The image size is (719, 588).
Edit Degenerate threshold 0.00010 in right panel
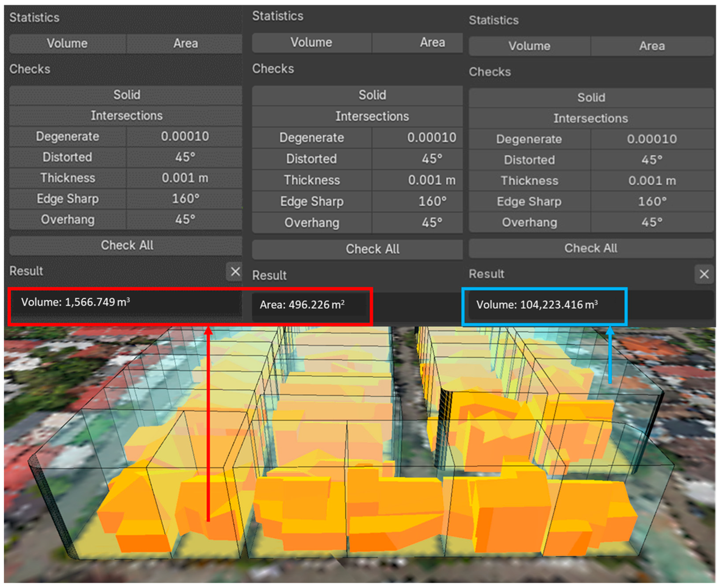tap(651, 139)
